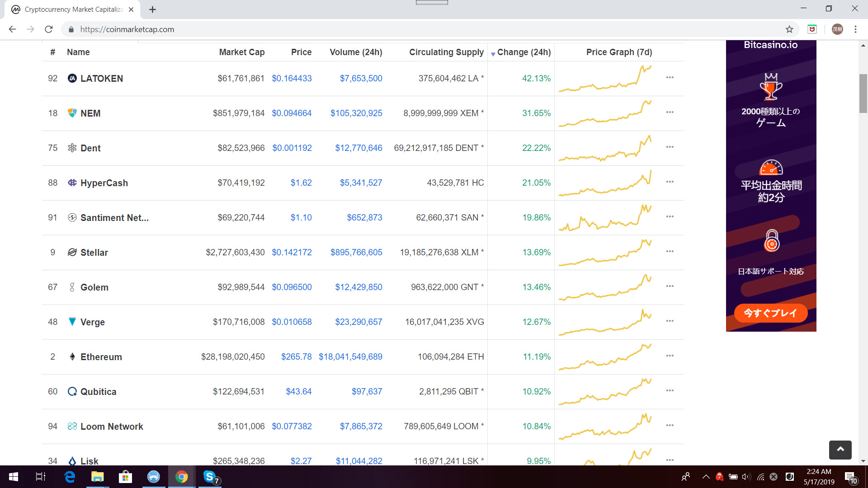Click the LATOKEN coin logo icon

[72, 78]
